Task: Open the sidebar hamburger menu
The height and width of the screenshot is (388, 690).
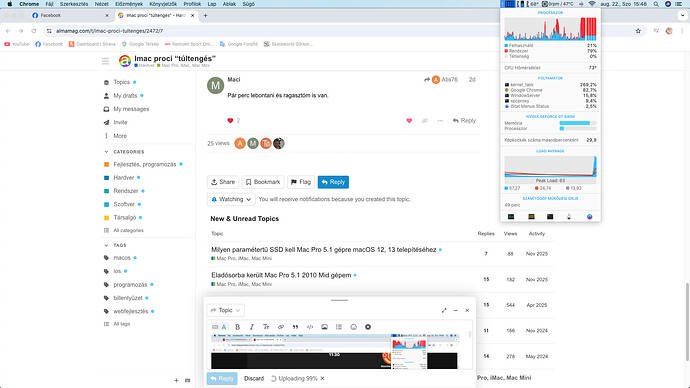Action: tap(105, 61)
